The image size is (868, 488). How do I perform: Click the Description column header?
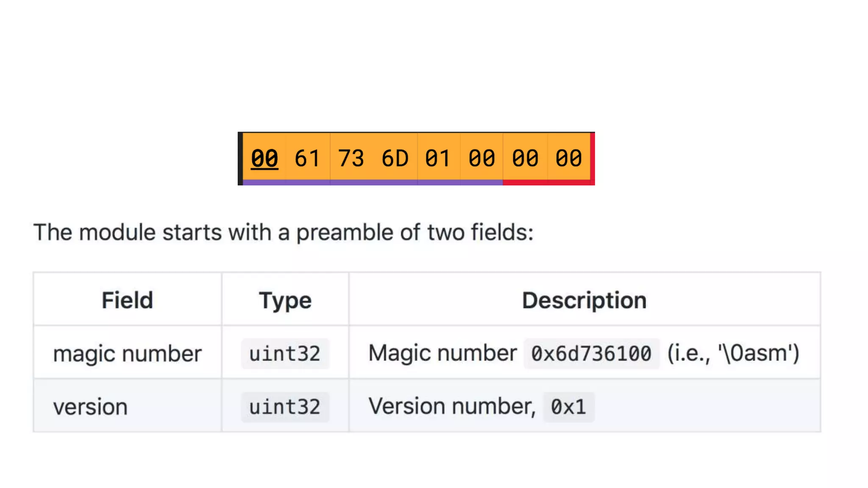tap(584, 300)
